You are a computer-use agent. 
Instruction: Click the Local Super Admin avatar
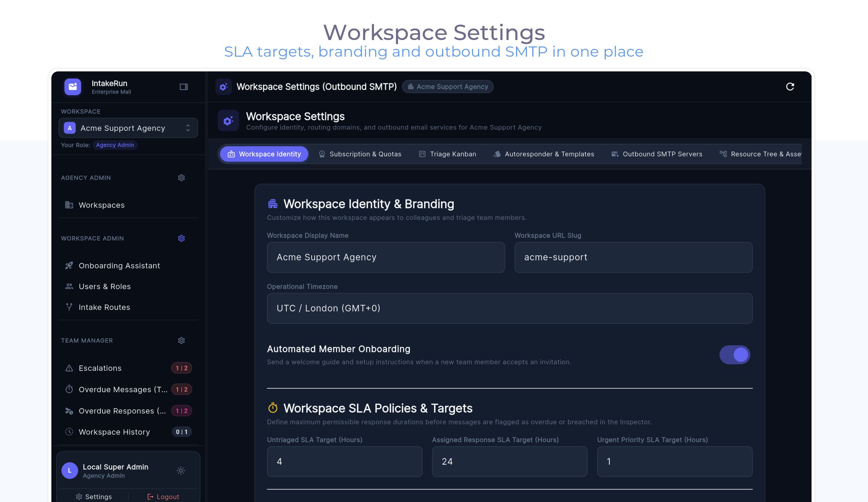point(70,471)
